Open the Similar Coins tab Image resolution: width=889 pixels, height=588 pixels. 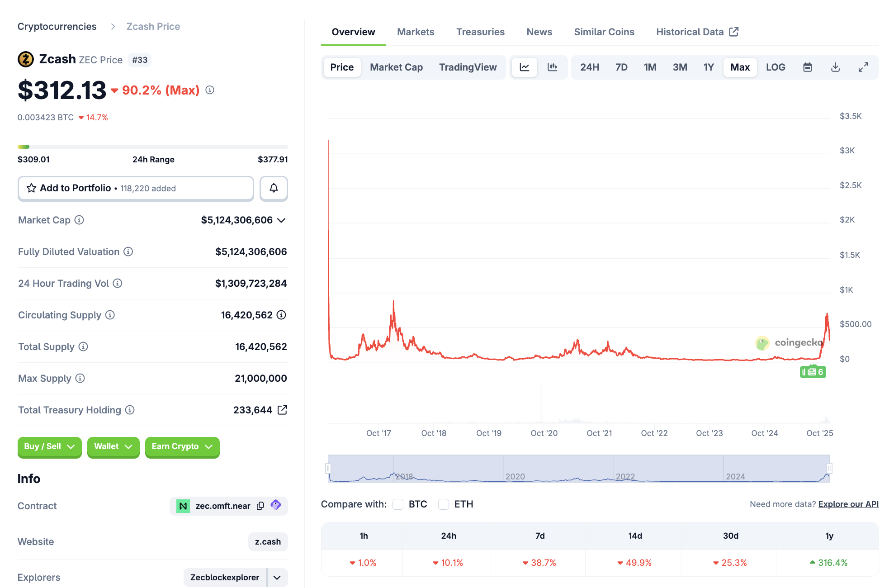tap(604, 32)
